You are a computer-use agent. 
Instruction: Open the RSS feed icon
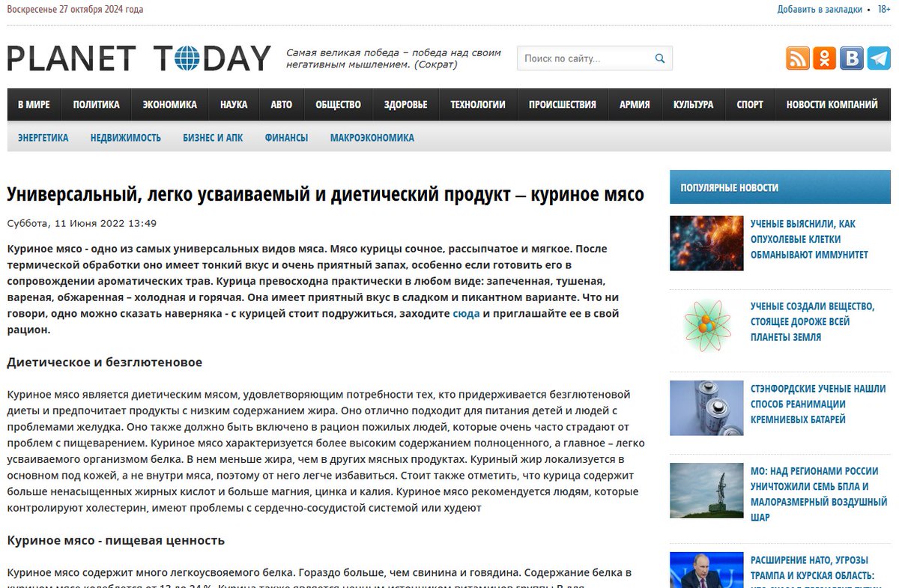[x=798, y=58]
